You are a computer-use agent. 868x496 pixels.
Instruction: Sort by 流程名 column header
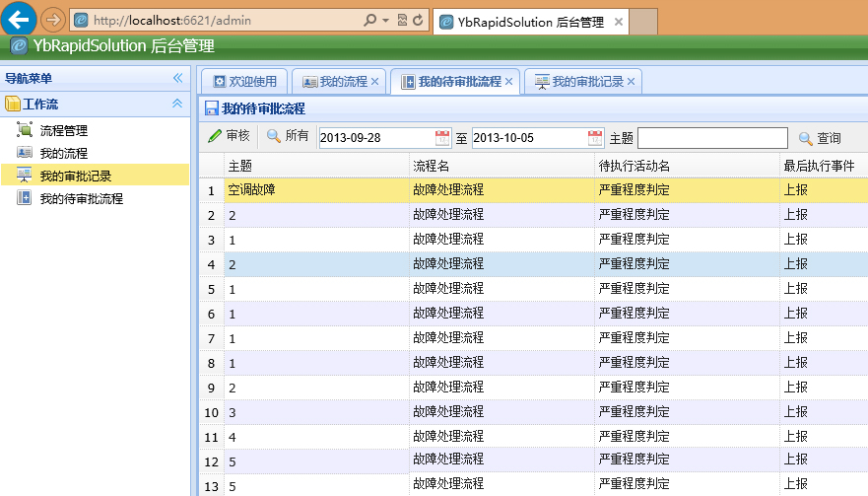point(501,165)
